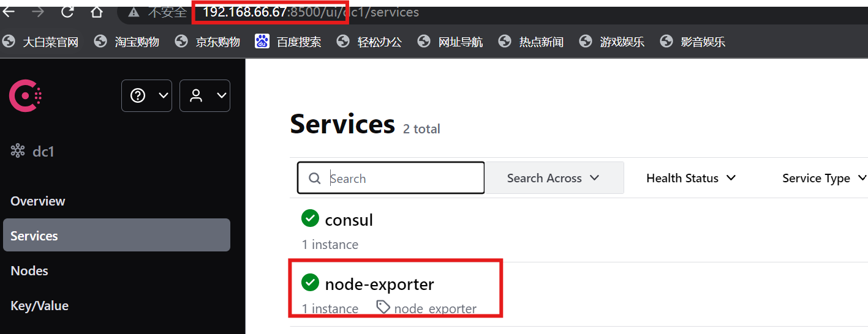Click the '1 instance' text under consul

pyautogui.click(x=330, y=245)
